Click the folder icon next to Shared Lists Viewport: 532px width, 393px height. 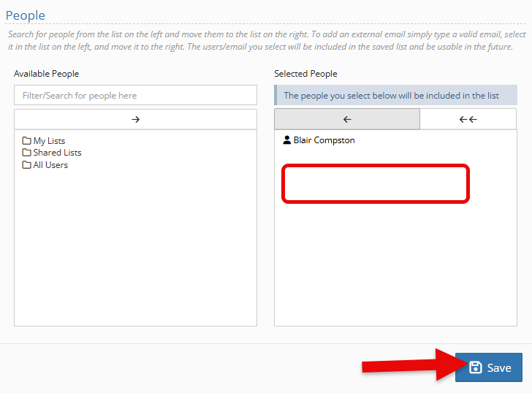pyautogui.click(x=27, y=153)
